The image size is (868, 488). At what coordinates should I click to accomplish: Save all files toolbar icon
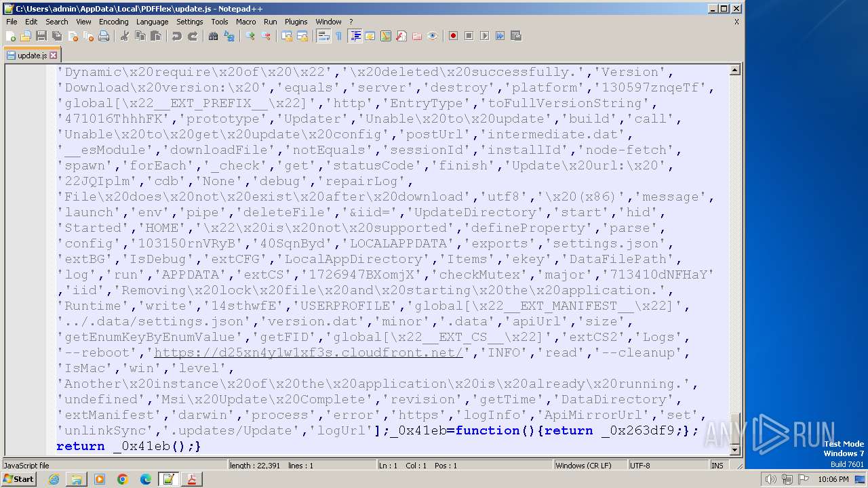click(x=57, y=36)
